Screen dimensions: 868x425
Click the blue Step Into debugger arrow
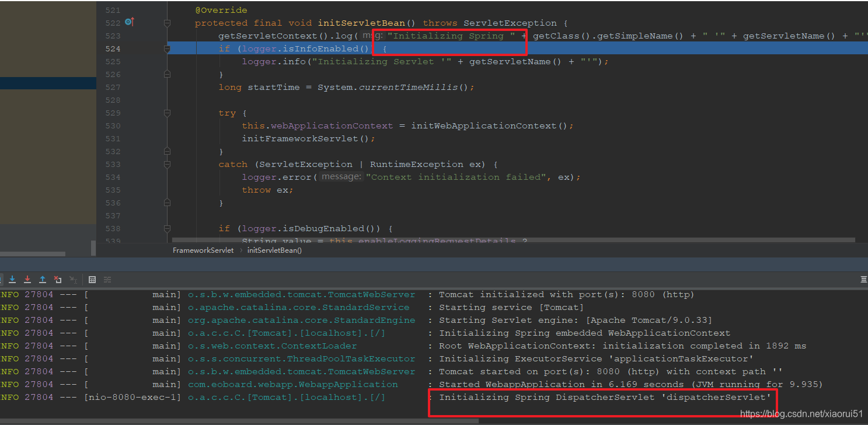(x=12, y=280)
